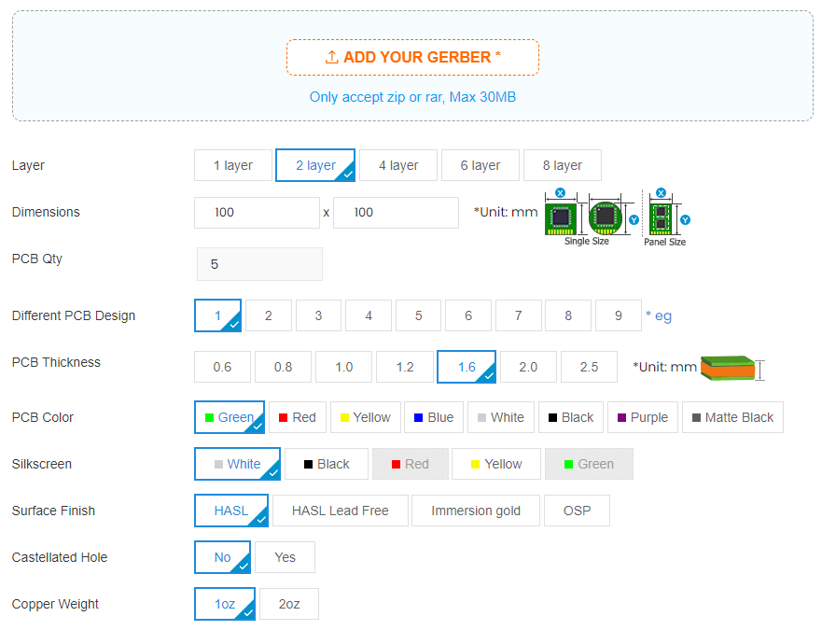
Task: Select the Purple PCB color option
Action: 642,417
